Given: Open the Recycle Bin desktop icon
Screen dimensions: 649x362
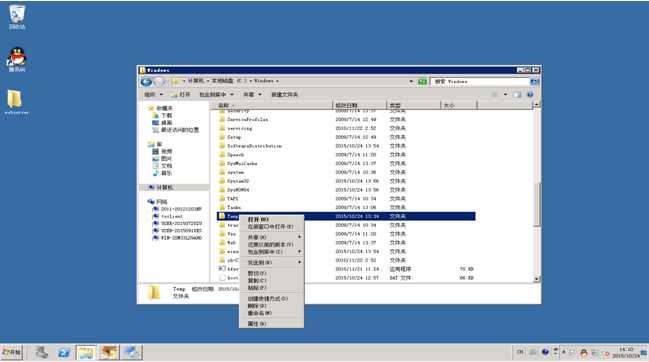Looking at the screenshot, I should tap(17, 17).
